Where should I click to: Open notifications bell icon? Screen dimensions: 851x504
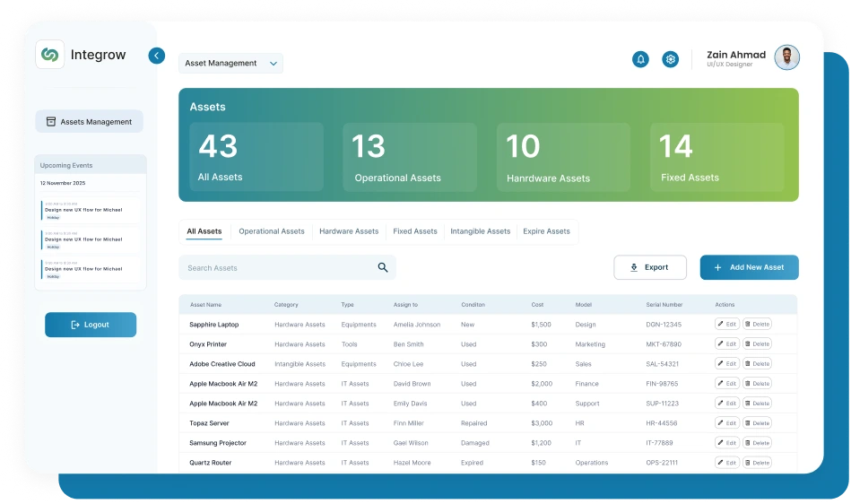tap(640, 59)
